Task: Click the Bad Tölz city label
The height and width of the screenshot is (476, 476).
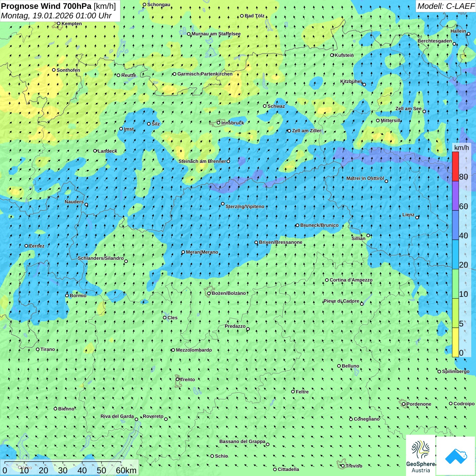Action: pyautogui.click(x=254, y=16)
